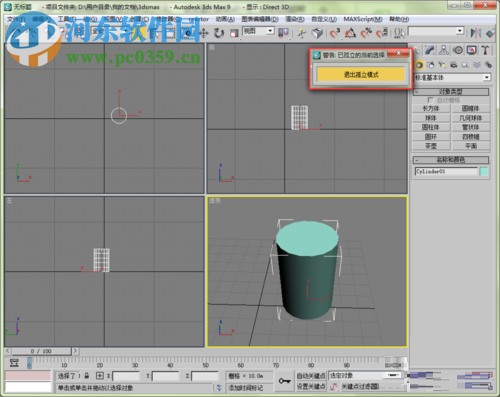
Task: Toggle the Select and Manipulate tool
Action: 302,33
